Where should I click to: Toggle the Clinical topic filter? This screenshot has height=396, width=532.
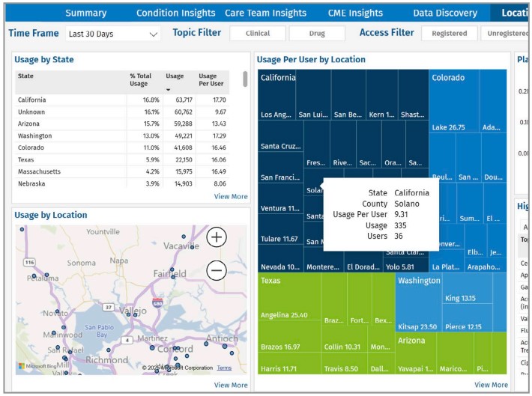point(257,34)
